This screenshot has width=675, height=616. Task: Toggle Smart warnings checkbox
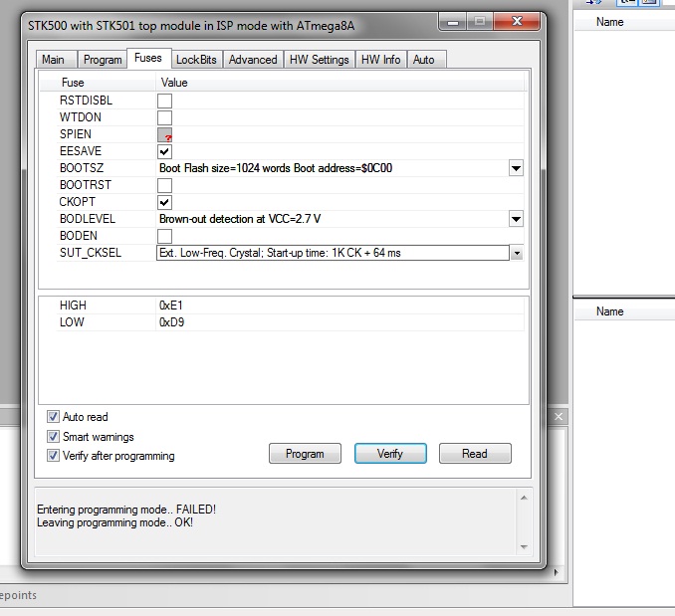click(53, 437)
